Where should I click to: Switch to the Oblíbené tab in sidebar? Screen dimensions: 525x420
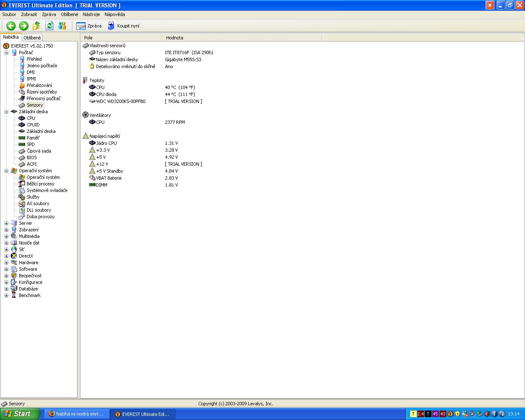click(32, 38)
